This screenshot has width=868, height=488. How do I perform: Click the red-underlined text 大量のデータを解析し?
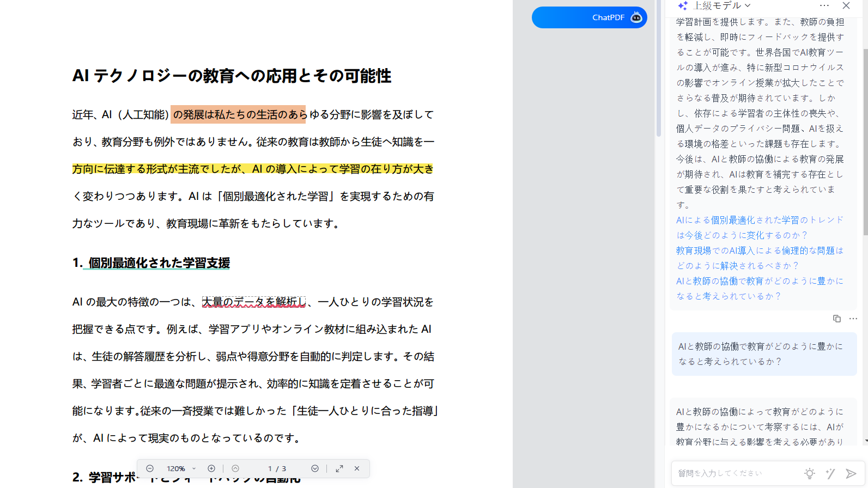(x=254, y=302)
